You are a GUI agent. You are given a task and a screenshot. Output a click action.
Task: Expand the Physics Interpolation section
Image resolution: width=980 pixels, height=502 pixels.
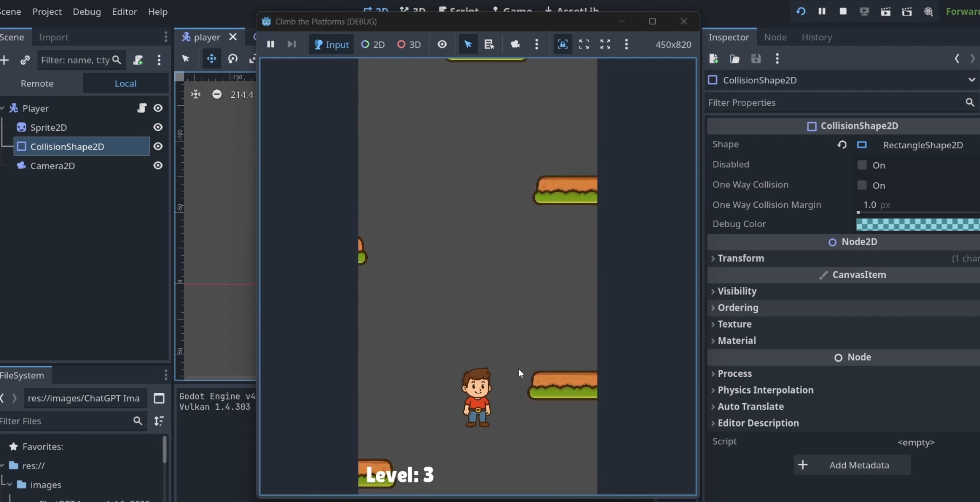pyautogui.click(x=765, y=390)
